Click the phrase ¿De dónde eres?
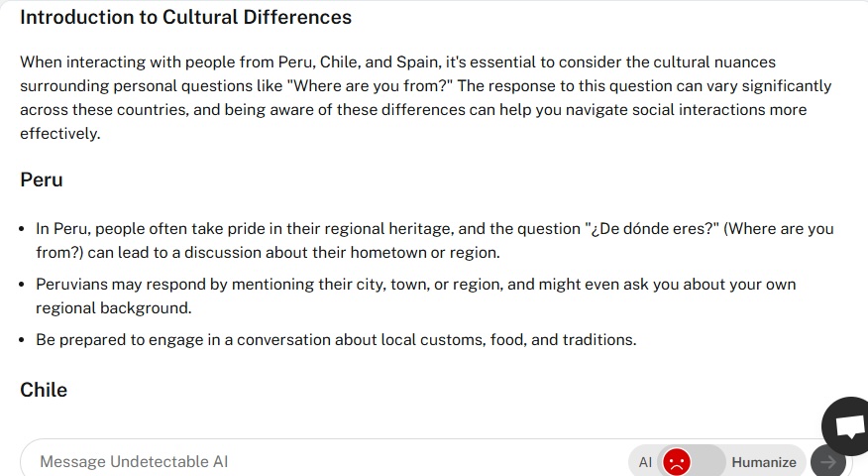This screenshot has height=476, width=868. tap(652, 229)
